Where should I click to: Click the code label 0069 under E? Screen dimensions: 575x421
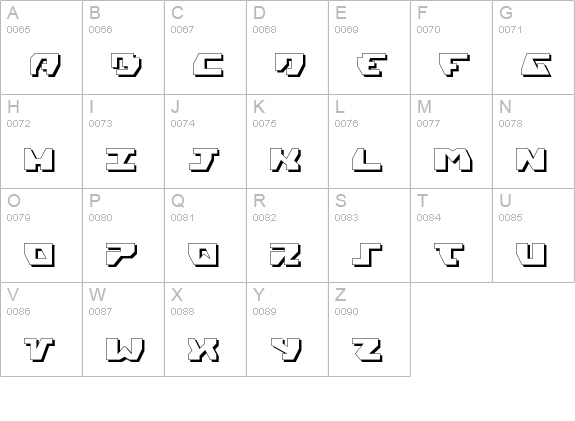(346, 30)
